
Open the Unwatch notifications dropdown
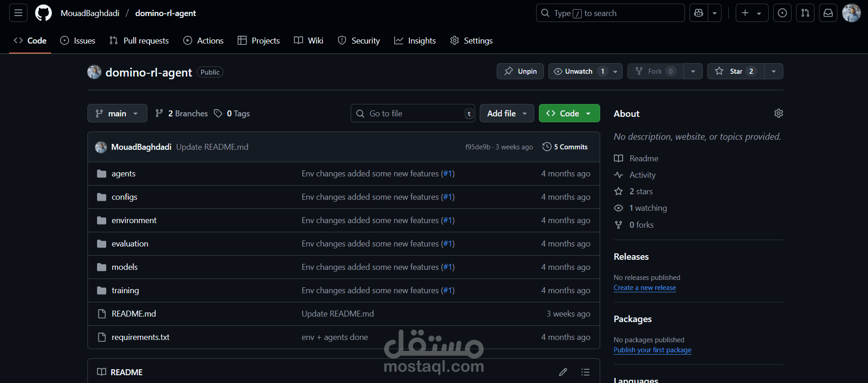(x=585, y=71)
